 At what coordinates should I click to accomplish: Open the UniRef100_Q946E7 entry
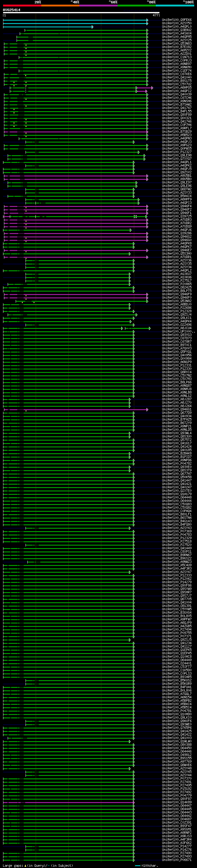(176, 250)
